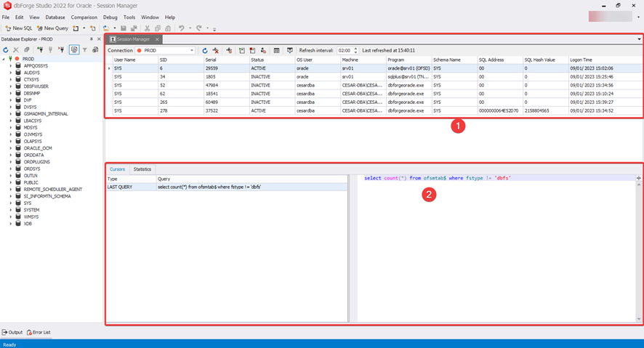Open the File menu

point(6,17)
